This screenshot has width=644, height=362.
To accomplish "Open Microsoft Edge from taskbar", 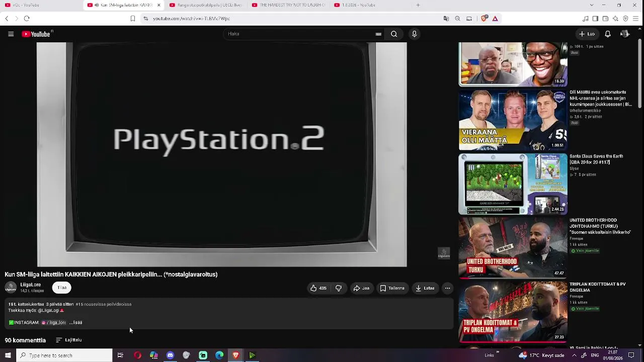I will click(219, 355).
